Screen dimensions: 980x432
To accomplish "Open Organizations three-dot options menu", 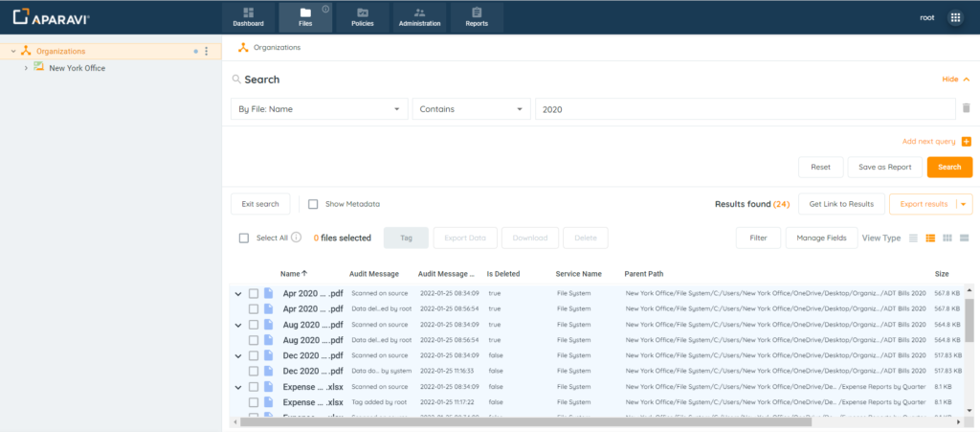I will click(x=207, y=52).
